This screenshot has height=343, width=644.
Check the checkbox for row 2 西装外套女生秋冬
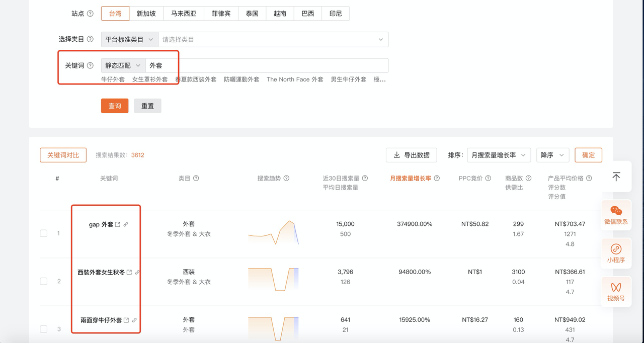(x=44, y=281)
